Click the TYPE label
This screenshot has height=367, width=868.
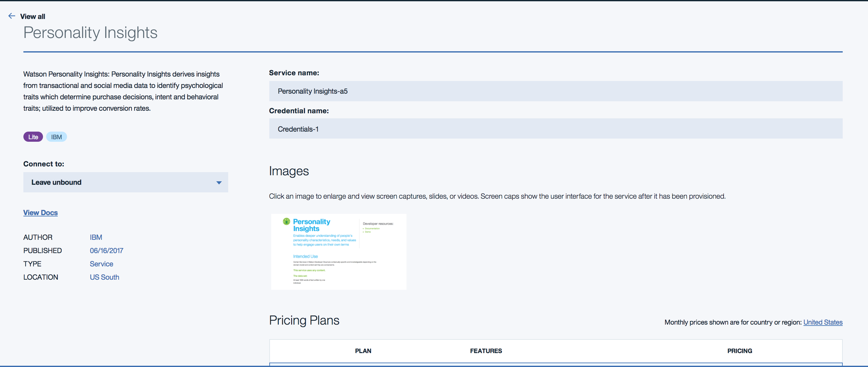(32, 264)
